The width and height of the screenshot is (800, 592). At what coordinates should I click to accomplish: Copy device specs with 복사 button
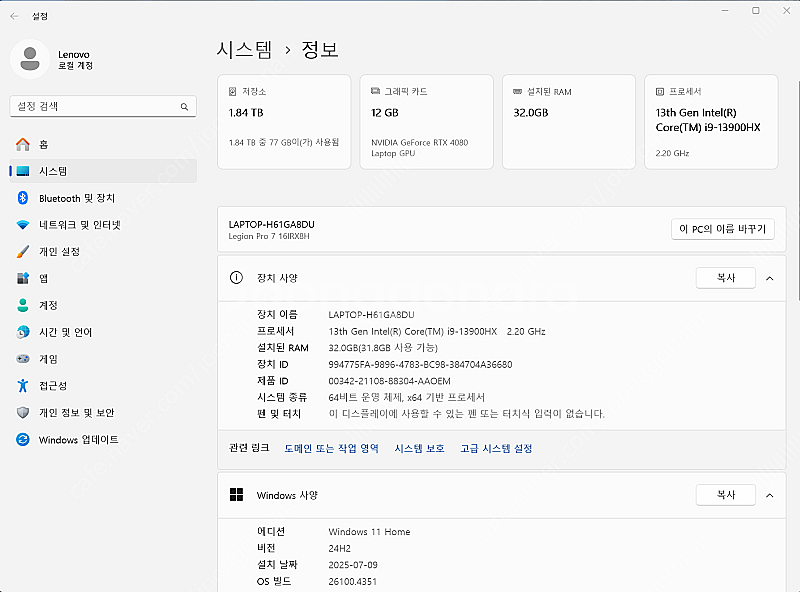pyautogui.click(x=726, y=278)
